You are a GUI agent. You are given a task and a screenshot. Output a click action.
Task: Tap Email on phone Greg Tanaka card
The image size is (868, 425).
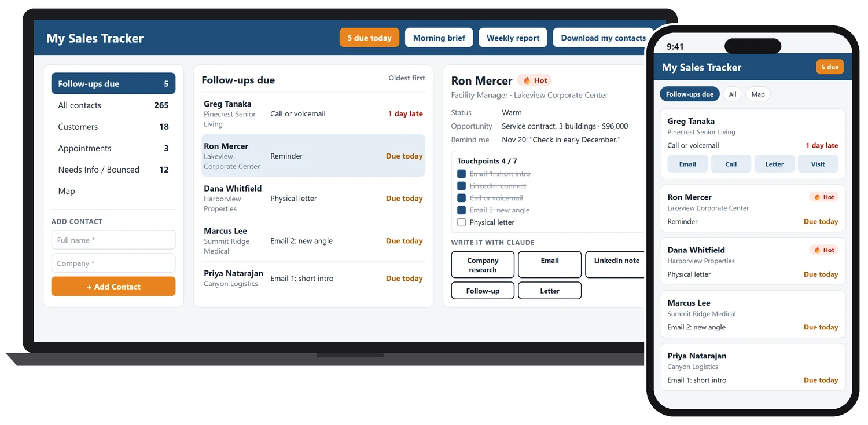click(x=687, y=164)
